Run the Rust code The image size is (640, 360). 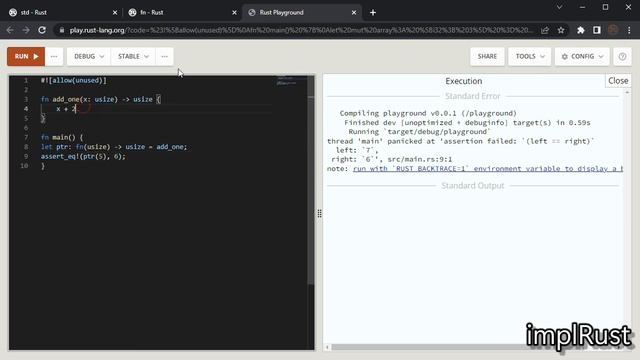point(26,56)
